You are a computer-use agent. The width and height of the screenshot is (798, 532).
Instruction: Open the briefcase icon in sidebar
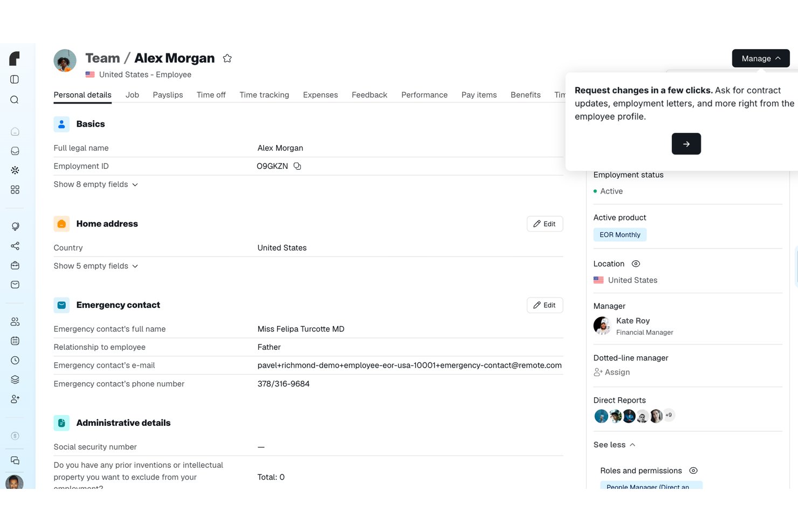15,265
